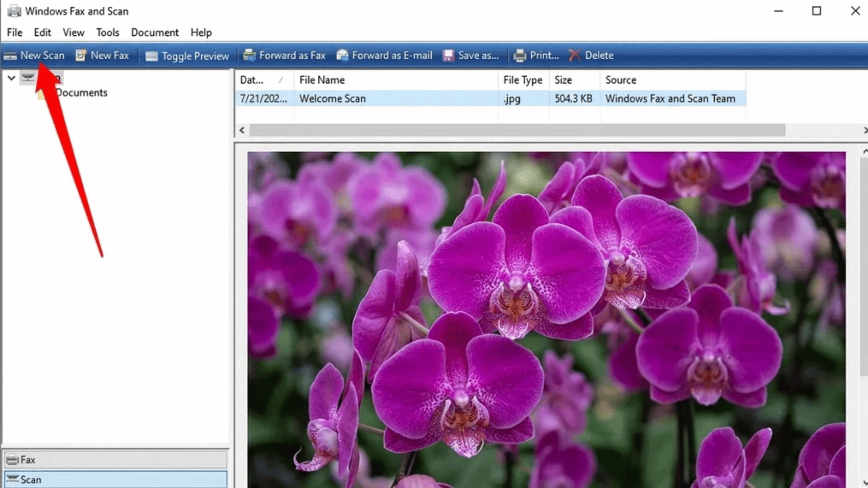Close the Windows Fax and Scan window
The image size is (868, 488).
(x=855, y=11)
